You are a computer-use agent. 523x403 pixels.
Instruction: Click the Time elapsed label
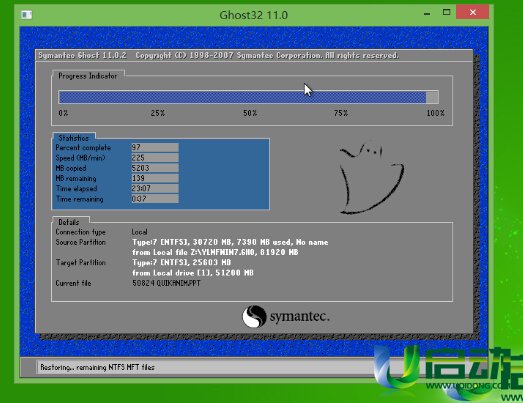pyautogui.click(x=76, y=188)
